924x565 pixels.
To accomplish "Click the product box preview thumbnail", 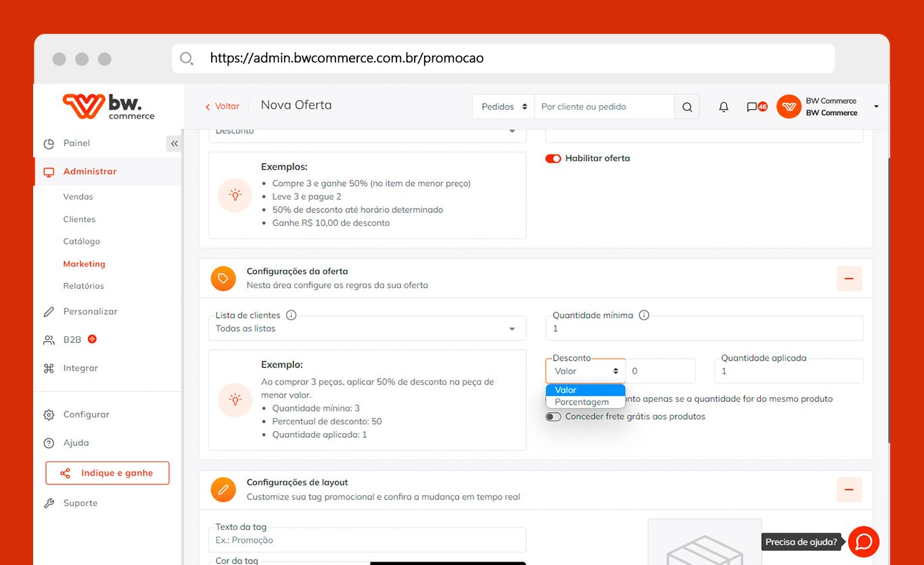I will [x=705, y=542].
